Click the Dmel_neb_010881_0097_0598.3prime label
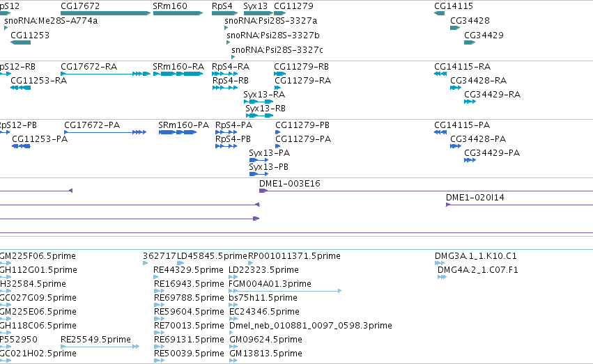Image resolution: width=593 pixels, height=364 pixels. click(311, 326)
